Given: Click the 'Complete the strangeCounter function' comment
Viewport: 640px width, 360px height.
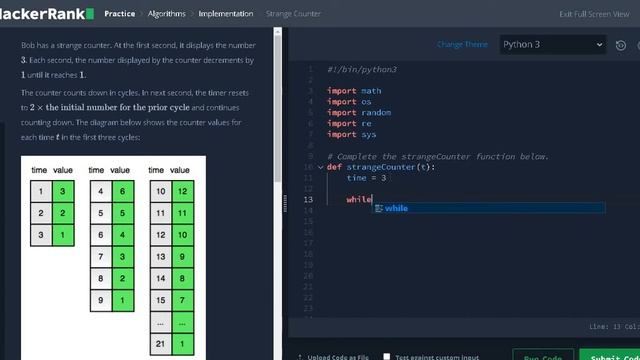Looking at the screenshot, I should point(438,156).
